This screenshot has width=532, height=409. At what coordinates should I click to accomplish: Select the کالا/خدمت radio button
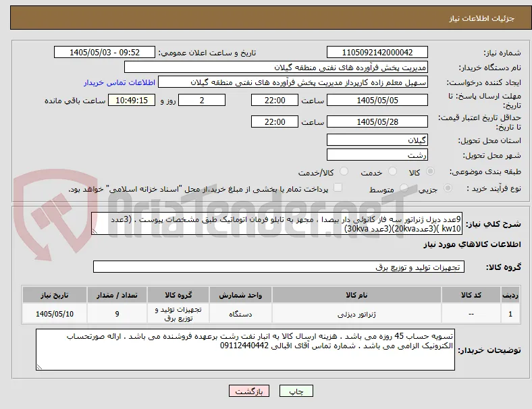tap(344, 171)
